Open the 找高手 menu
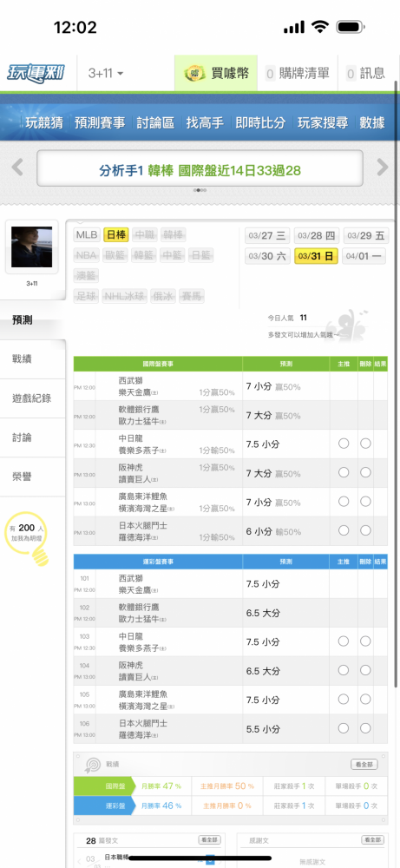 click(205, 122)
